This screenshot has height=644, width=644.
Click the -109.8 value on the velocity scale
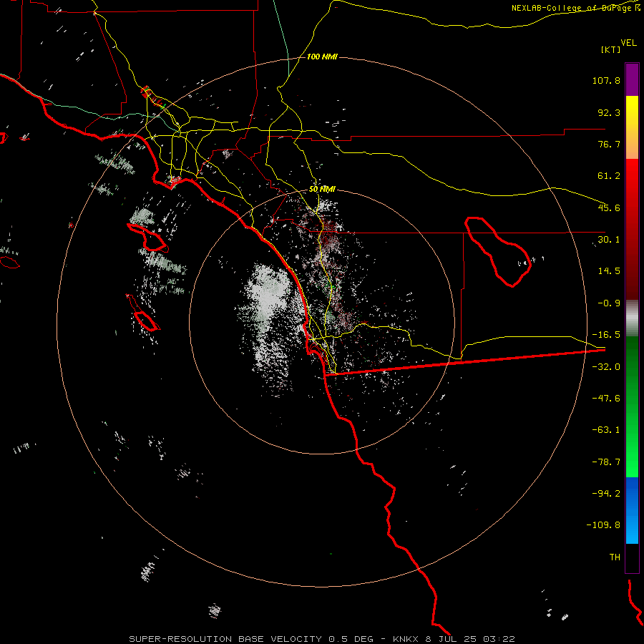(x=603, y=525)
